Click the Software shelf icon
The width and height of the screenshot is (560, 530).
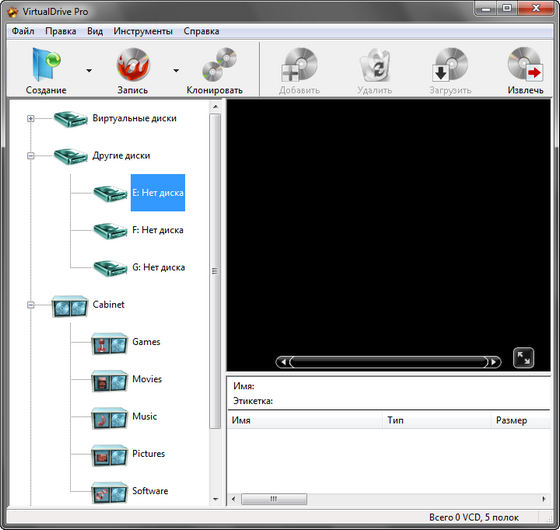click(109, 492)
